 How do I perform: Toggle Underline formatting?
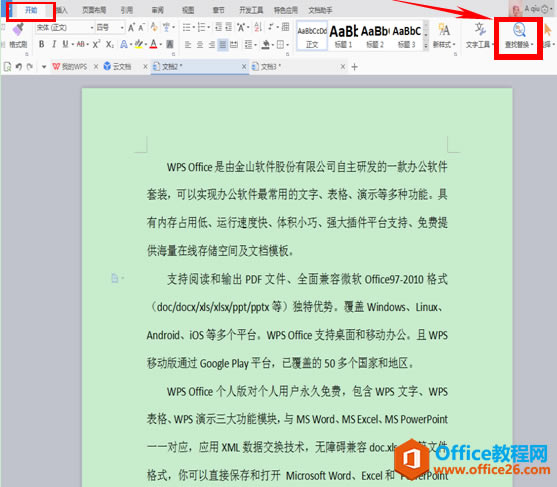(x=65, y=44)
